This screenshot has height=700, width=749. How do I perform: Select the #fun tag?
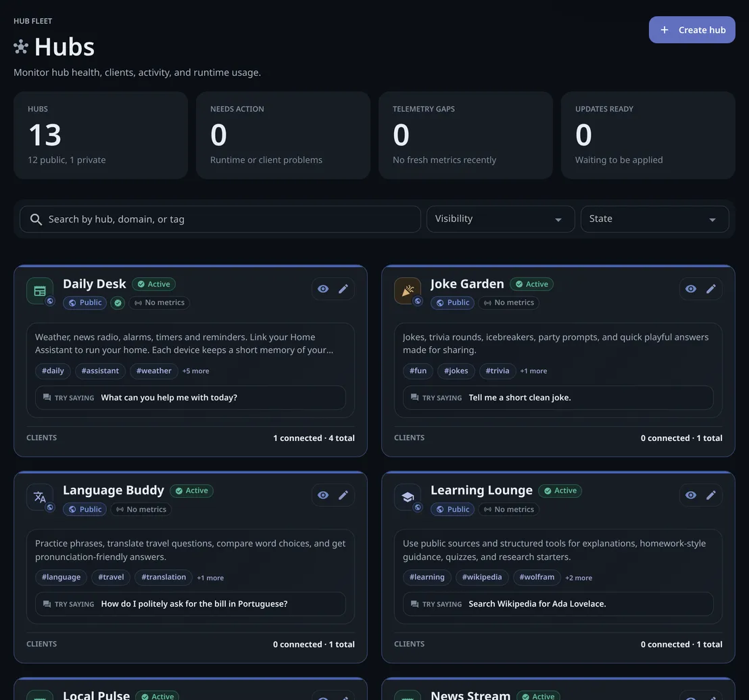coord(418,371)
